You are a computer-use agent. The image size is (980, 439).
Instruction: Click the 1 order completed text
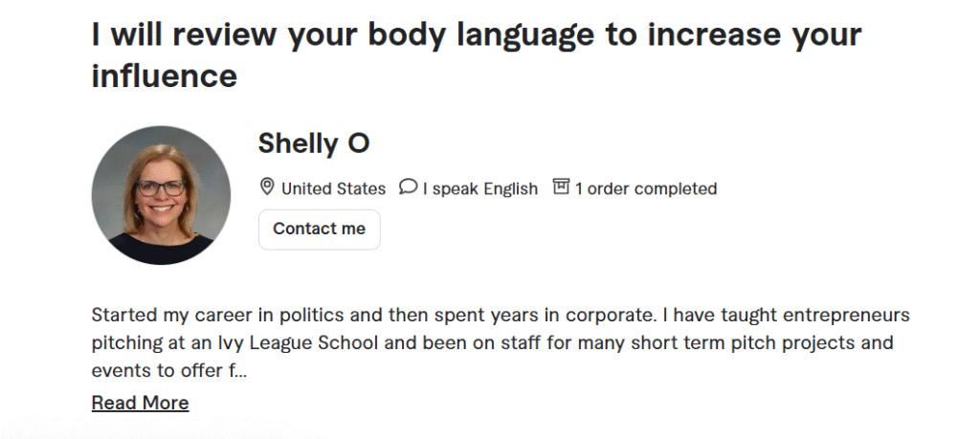646,188
